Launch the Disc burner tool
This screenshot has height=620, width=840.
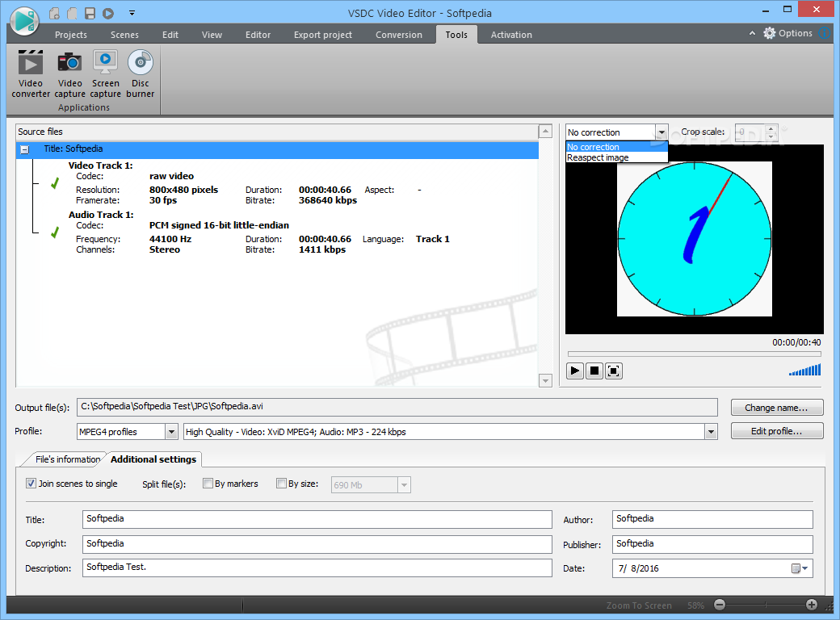pos(141,74)
